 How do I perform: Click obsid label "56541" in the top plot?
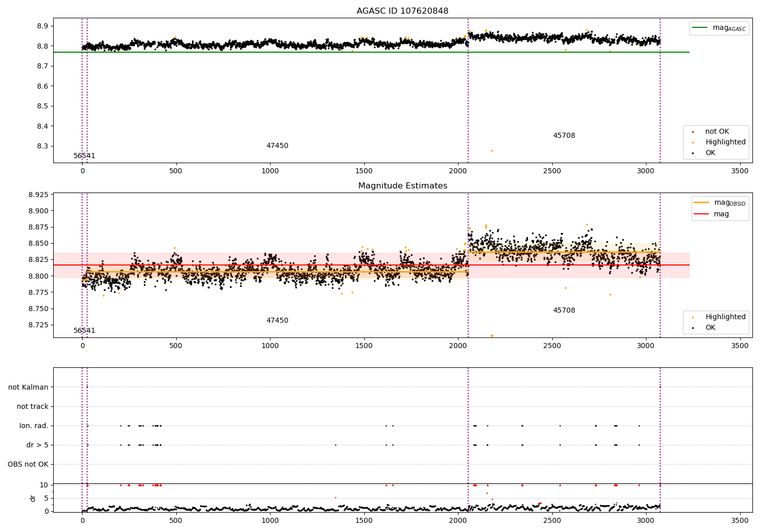click(x=84, y=156)
